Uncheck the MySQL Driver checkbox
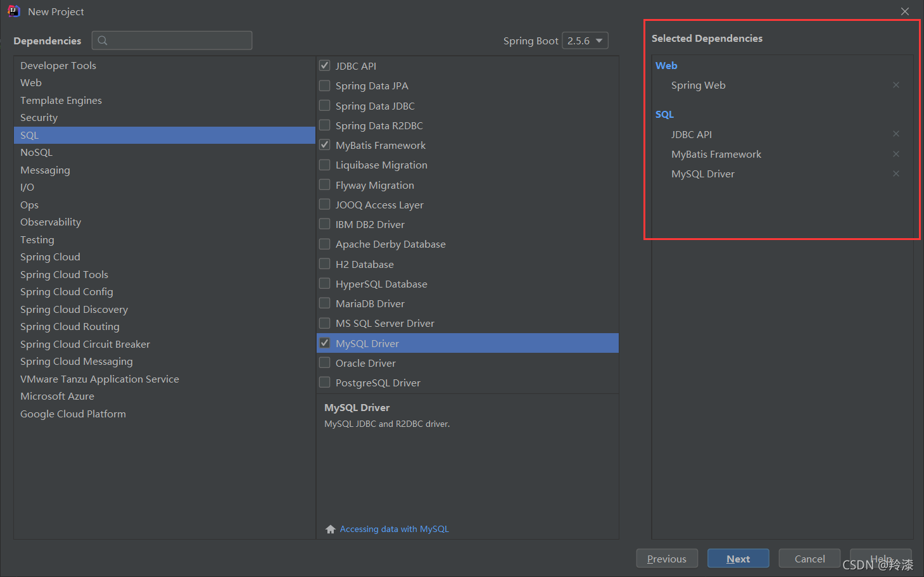 pyautogui.click(x=325, y=343)
